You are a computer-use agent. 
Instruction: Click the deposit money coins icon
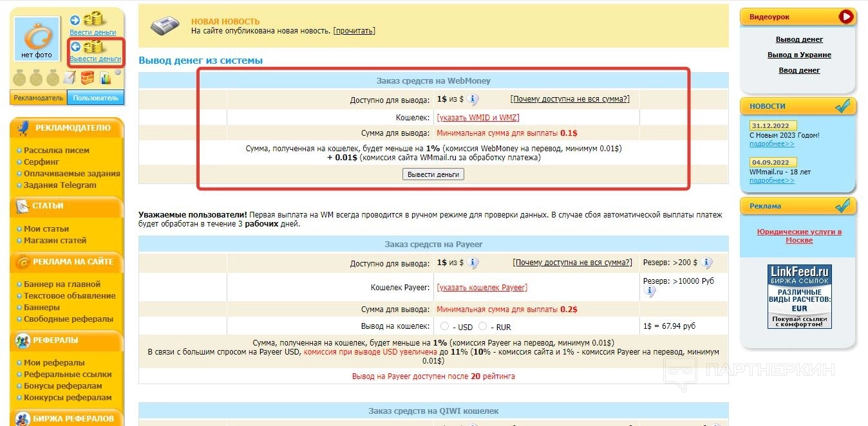pyautogui.click(x=93, y=19)
